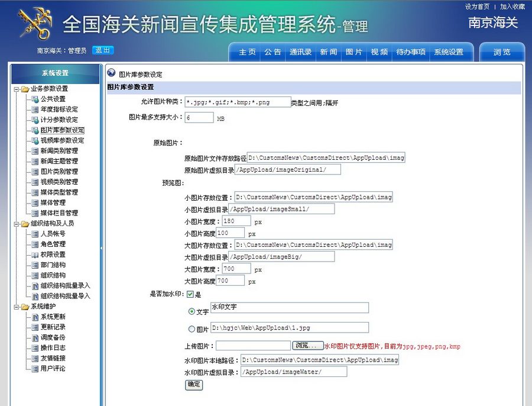The width and height of the screenshot is (532, 406).
Task: Click the 调度备份 document icon
Action: (35, 338)
